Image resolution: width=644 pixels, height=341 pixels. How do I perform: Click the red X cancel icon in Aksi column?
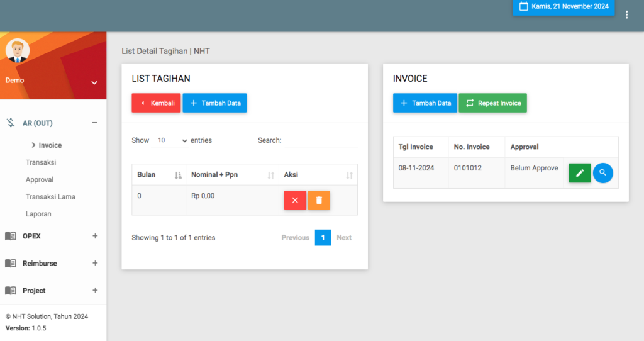(x=295, y=200)
